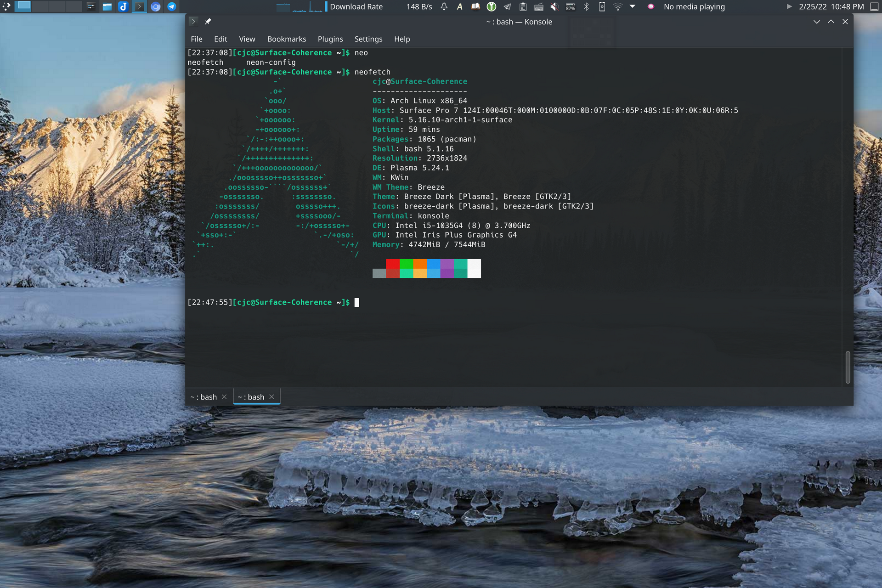
Task: Click the '~ : bash — Konsole' title bar
Action: click(x=519, y=22)
